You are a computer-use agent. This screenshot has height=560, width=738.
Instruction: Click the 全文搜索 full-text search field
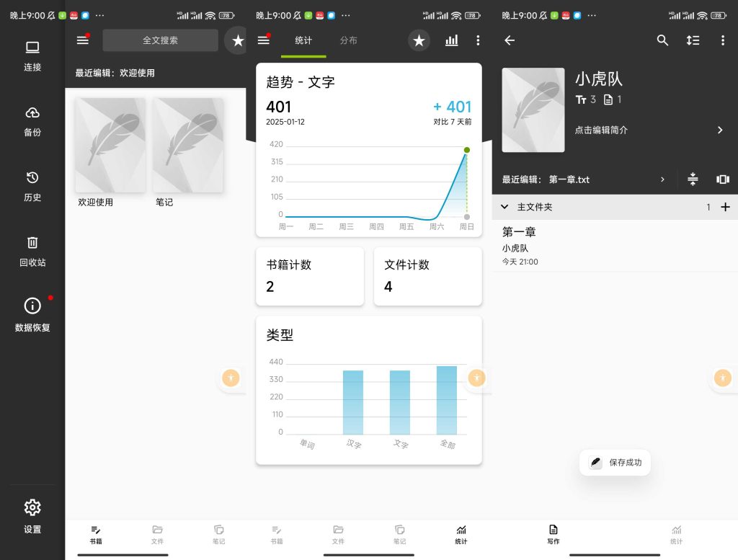click(x=160, y=40)
